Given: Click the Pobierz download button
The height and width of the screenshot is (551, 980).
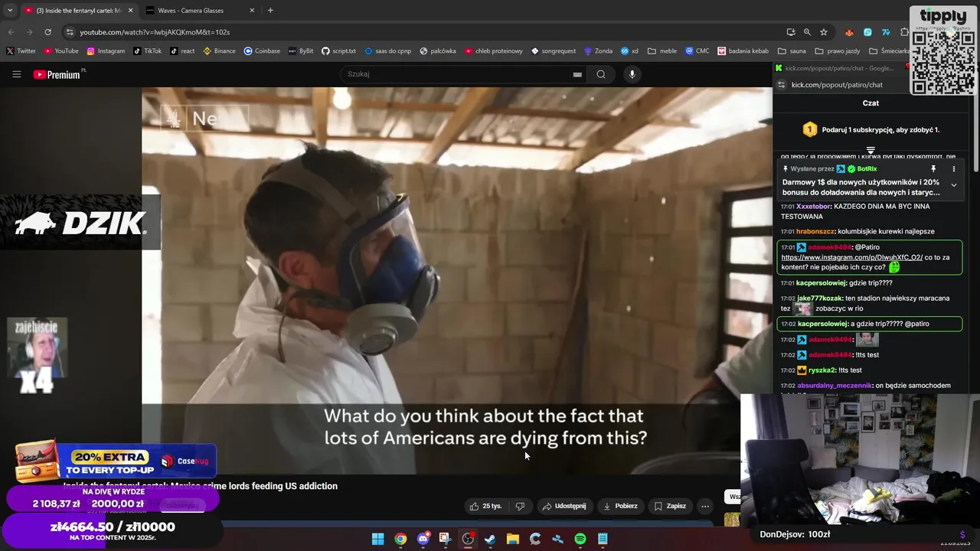Looking at the screenshot, I should click(x=620, y=506).
